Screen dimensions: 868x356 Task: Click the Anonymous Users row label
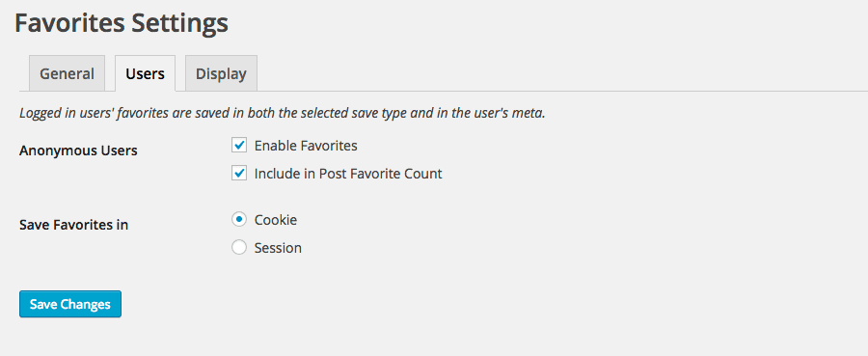coord(78,151)
